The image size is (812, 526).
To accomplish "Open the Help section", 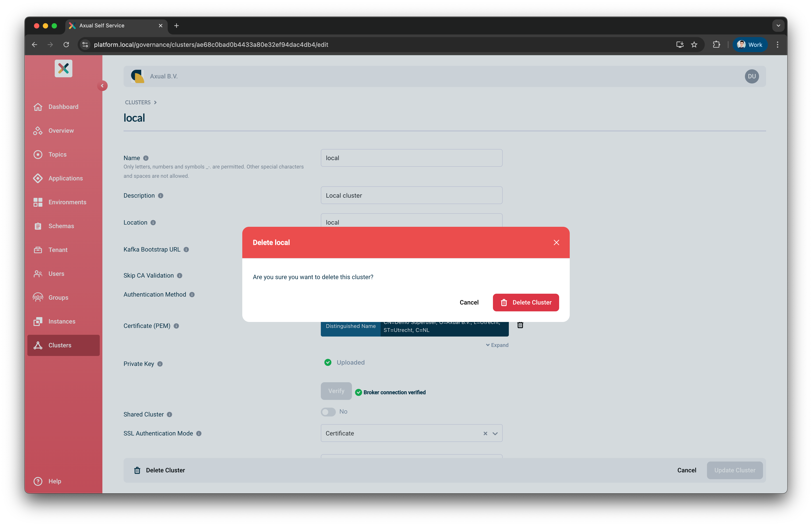I will (x=54, y=481).
